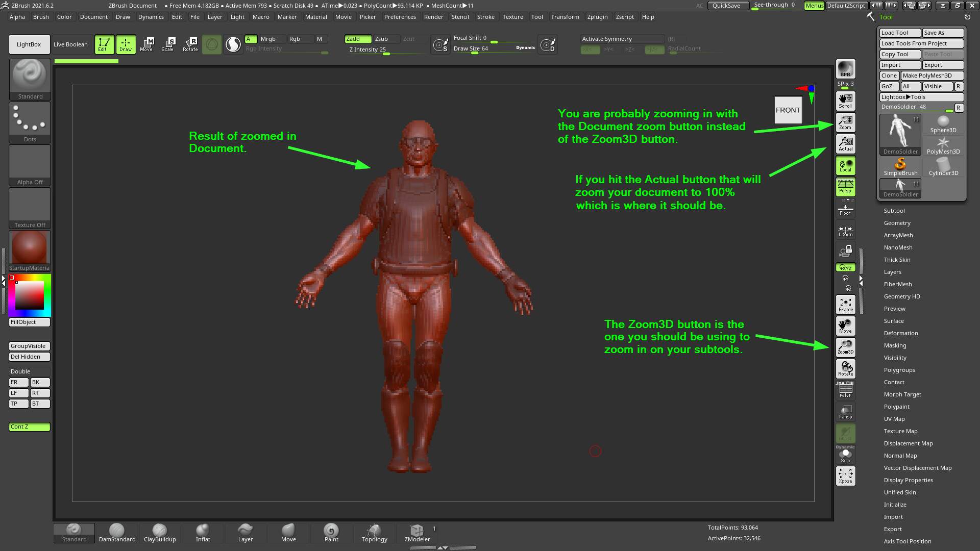Screen dimensions: 980x551
Task: Expand the Deformation section
Action: [x=900, y=333]
